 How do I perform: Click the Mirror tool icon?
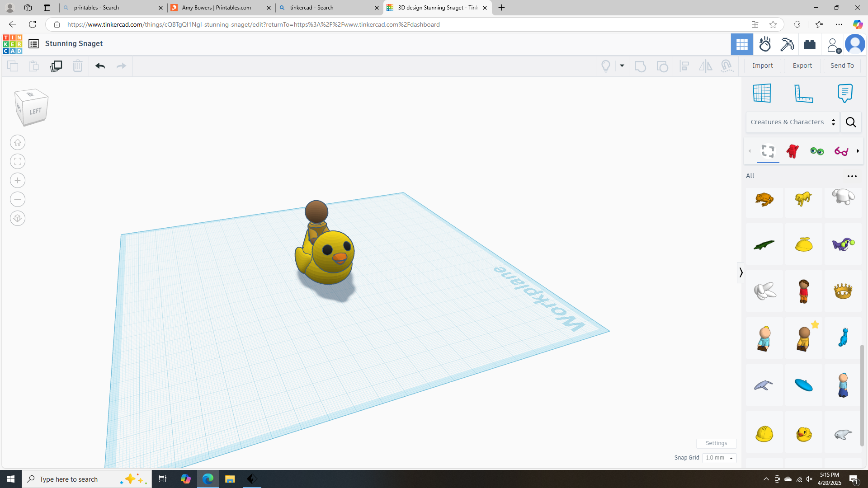705,66
